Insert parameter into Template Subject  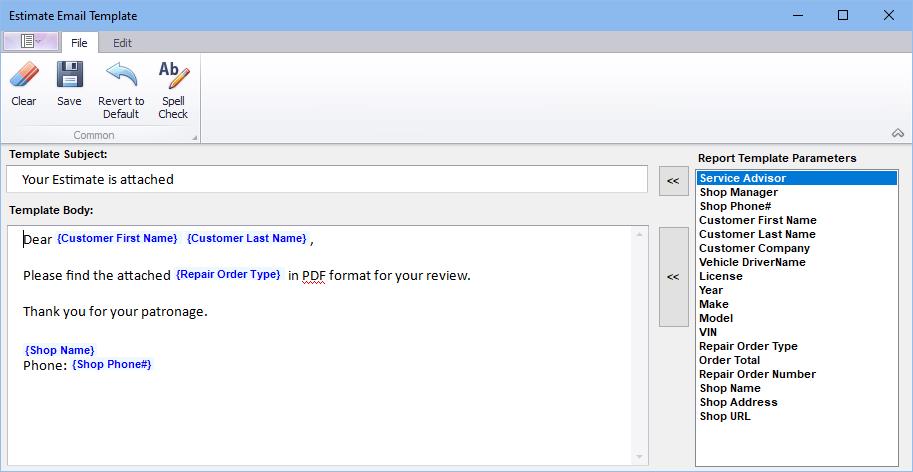pos(673,180)
